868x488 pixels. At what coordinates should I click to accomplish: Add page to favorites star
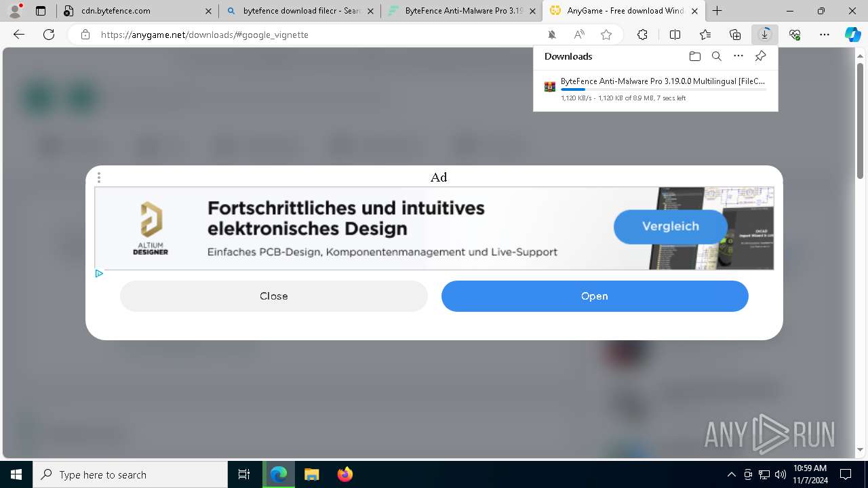[x=606, y=35]
